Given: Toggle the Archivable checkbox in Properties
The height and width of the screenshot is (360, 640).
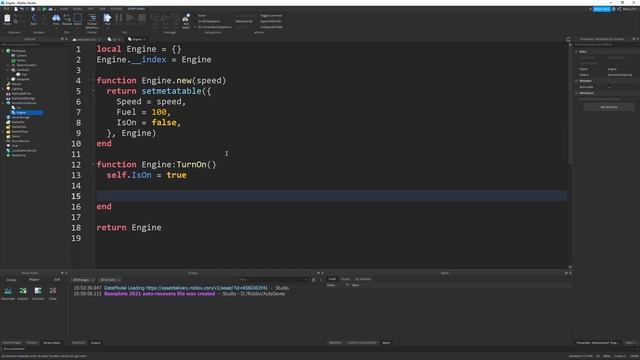Looking at the screenshot, I should (610, 87).
